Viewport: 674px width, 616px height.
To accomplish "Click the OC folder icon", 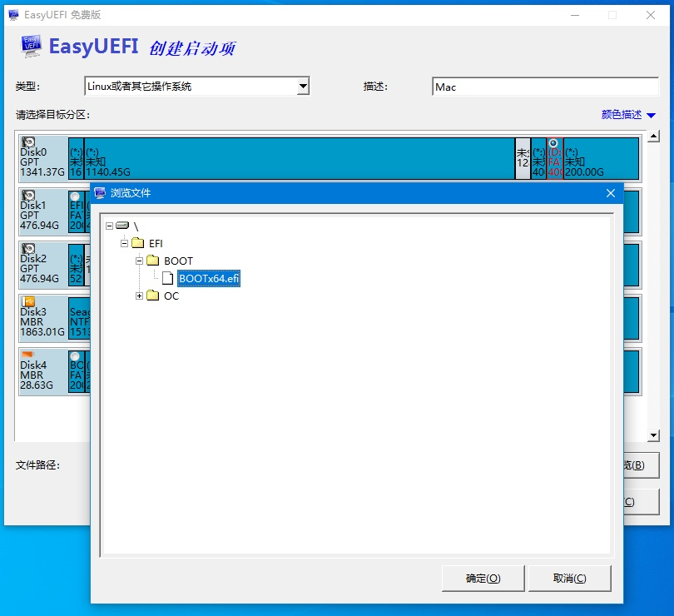I will coord(152,295).
